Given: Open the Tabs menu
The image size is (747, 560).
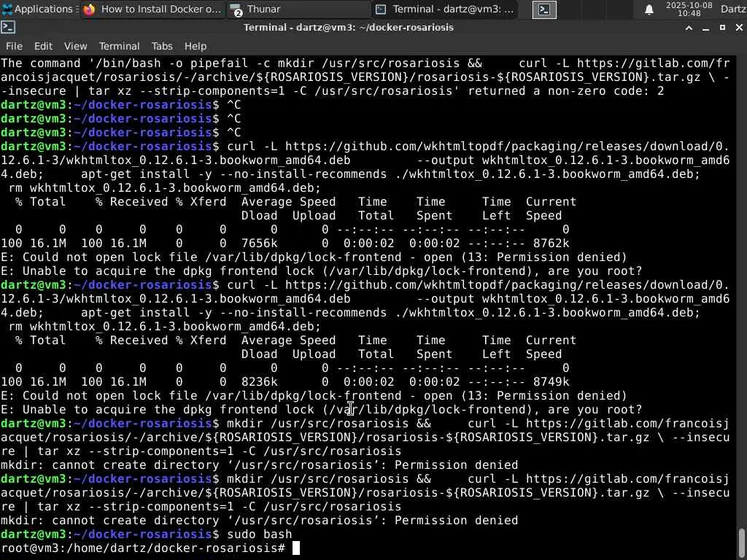Looking at the screenshot, I should click(162, 46).
